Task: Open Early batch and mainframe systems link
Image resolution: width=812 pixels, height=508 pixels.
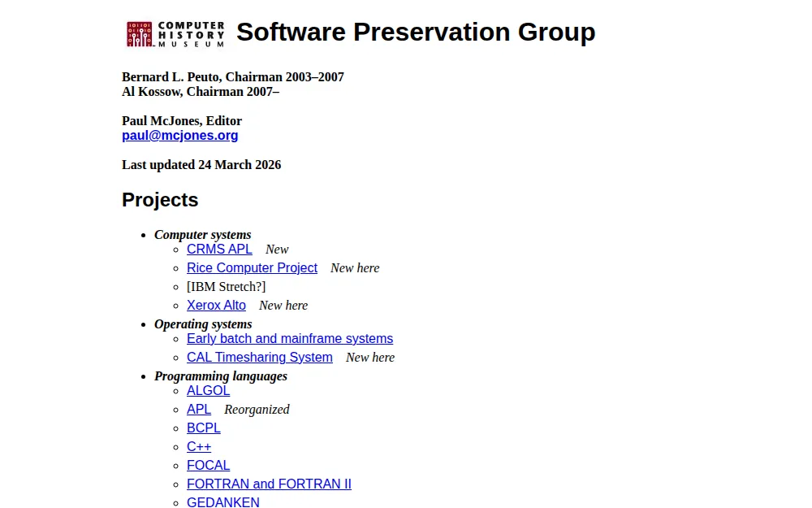Action: (x=290, y=338)
